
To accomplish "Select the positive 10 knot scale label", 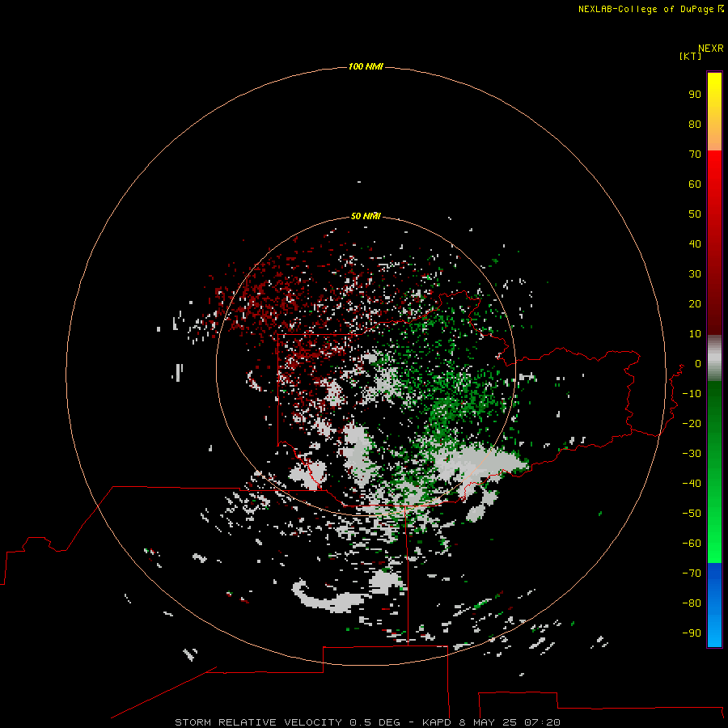I will pos(695,334).
